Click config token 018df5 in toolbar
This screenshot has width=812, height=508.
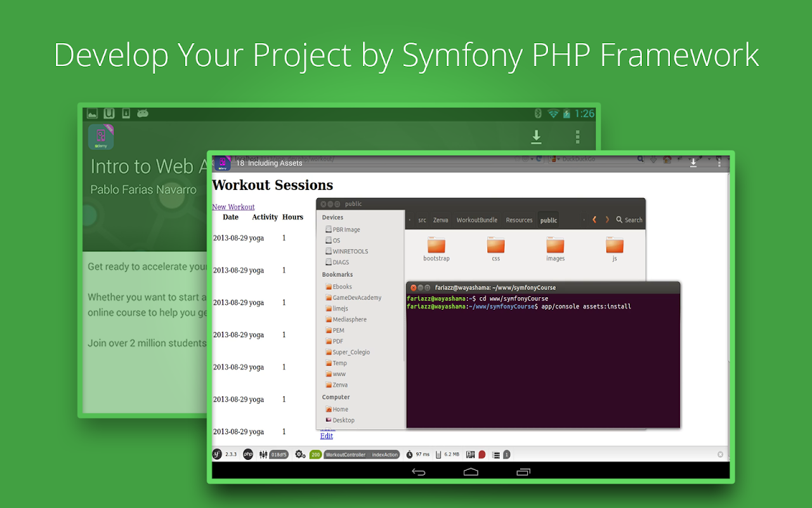click(x=279, y=455)
